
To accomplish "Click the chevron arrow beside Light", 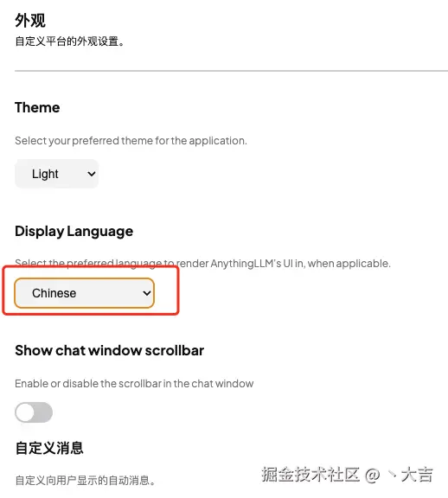I will pos(91,174).
